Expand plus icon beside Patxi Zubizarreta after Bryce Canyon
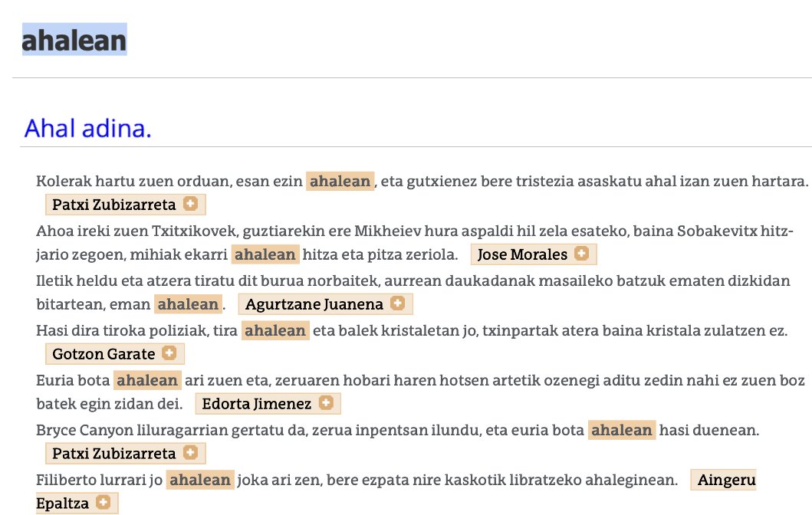 pyautogui.click(x=191, y=452)
